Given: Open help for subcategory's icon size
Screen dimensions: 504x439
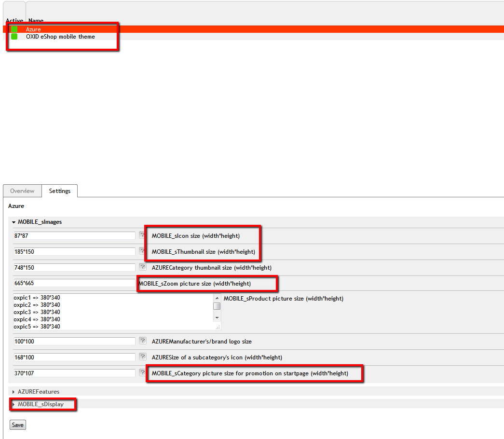Looking at the screenshot, I should [142, 357].
